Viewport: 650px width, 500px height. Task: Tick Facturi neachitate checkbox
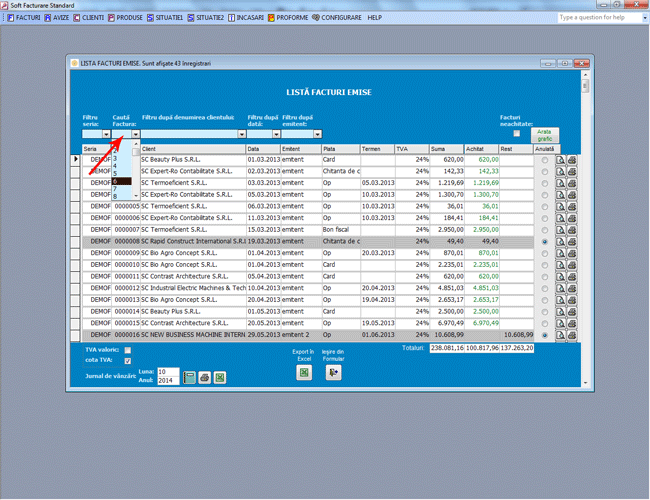point(517,133)
